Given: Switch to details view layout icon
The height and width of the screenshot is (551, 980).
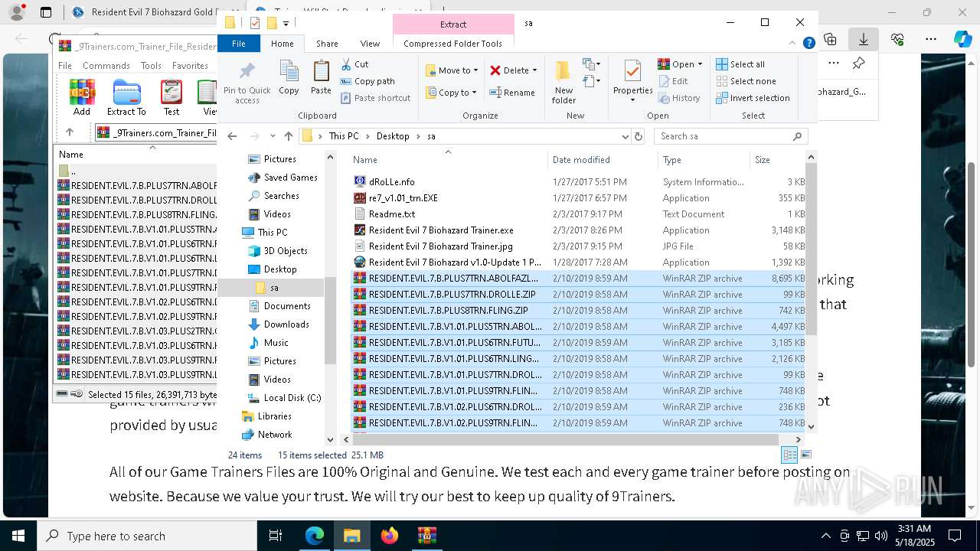Looking at the screenshot, I should (789, 455).
